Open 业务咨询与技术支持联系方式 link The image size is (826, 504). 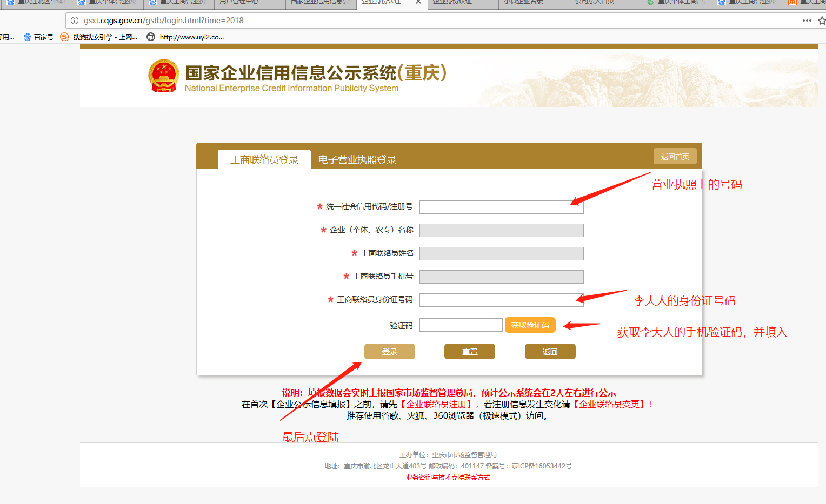448,478
